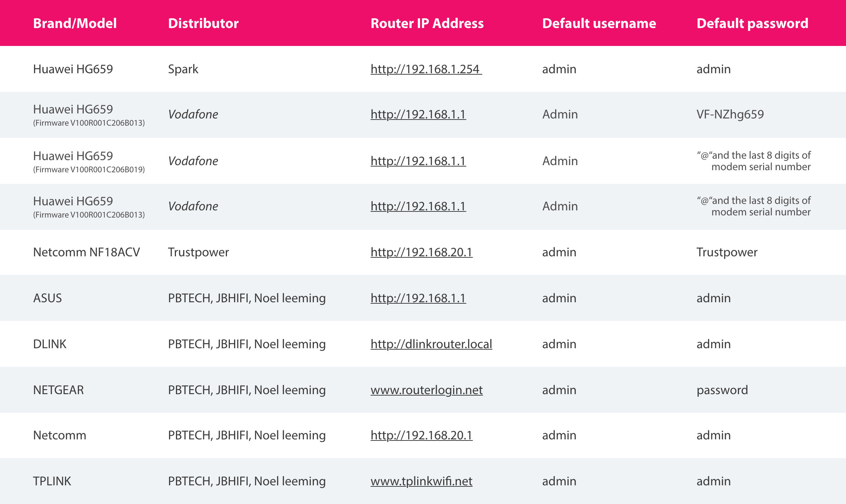Open the IP link in the Firmware V100R001C206B019 row
The image size is (846, 504).
pyautogui.click(x=418, y=161)
